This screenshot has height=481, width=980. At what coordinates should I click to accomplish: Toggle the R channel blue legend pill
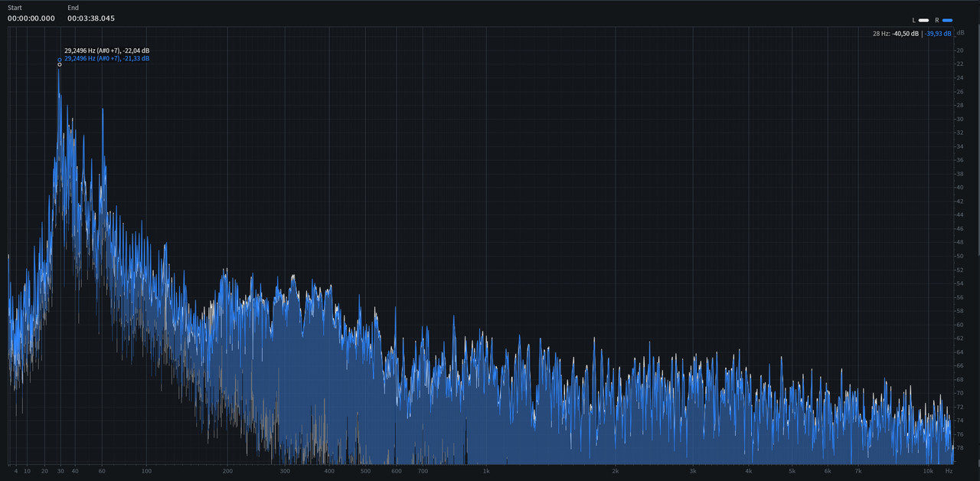948,20
